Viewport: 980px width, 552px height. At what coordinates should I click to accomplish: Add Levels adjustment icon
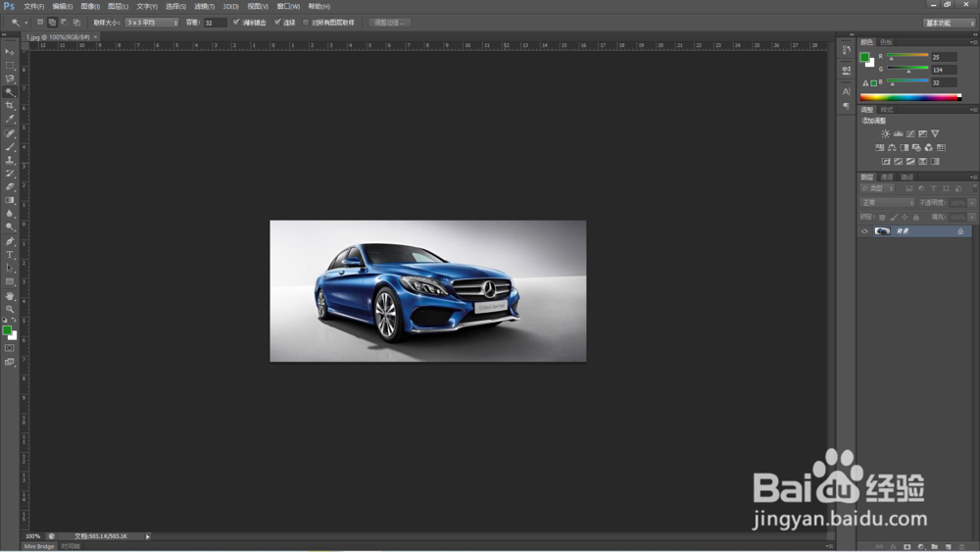point(898,133)
